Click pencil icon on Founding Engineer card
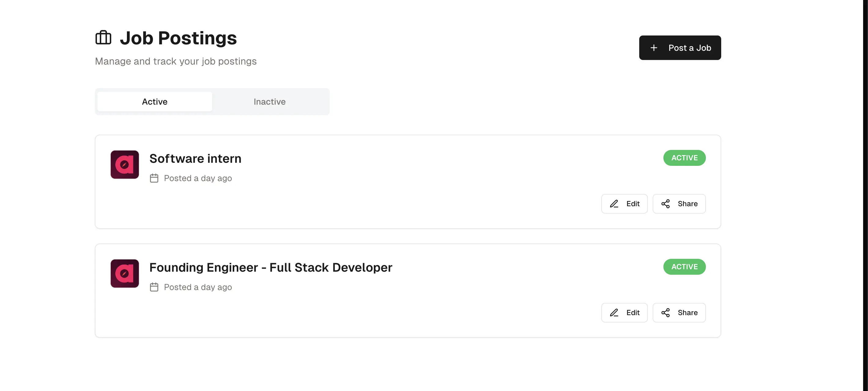Viewport: 868px width, 391px height. [614, 313]
